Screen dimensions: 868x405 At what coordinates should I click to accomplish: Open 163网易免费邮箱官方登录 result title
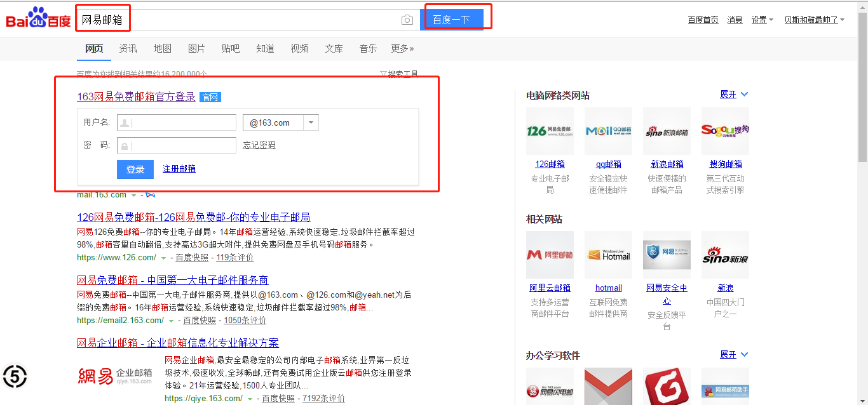(136, 96)
